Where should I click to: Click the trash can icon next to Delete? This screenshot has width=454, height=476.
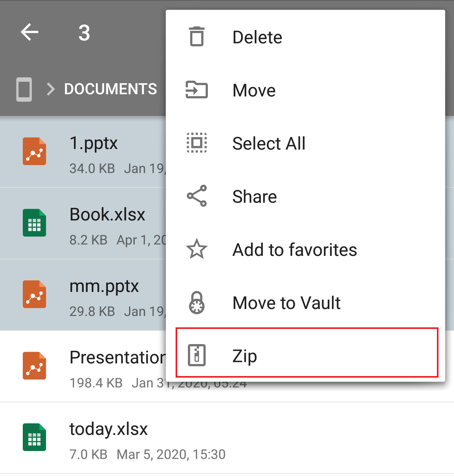[x=196, y=36]
